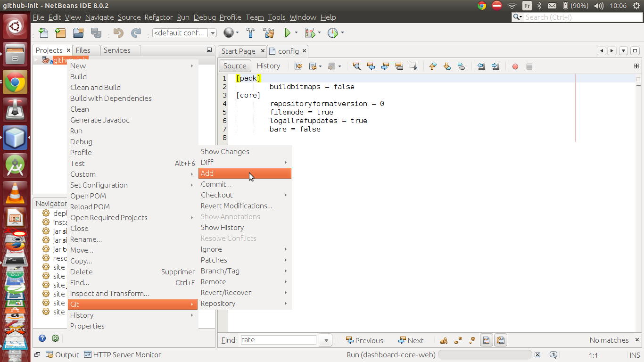Click the Clean and Build broom icon
The image size is (644, 362).
pos(269,33)
